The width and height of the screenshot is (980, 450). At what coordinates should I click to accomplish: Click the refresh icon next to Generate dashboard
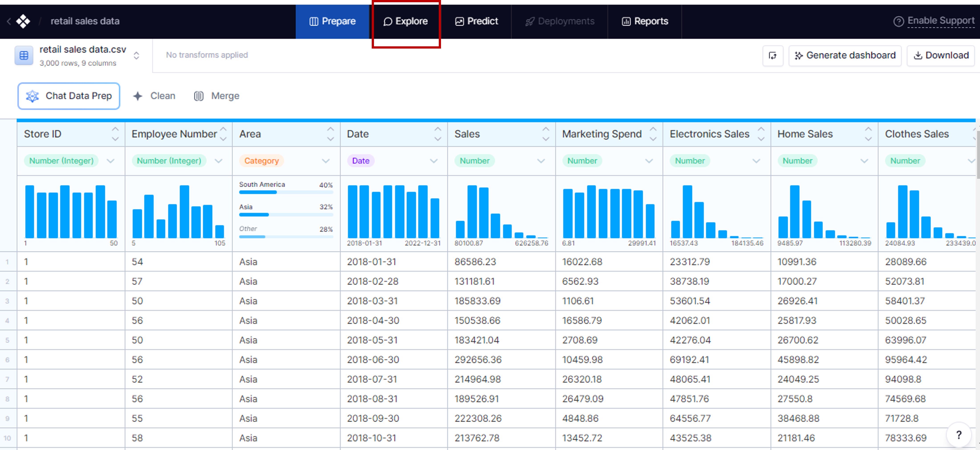772,55
